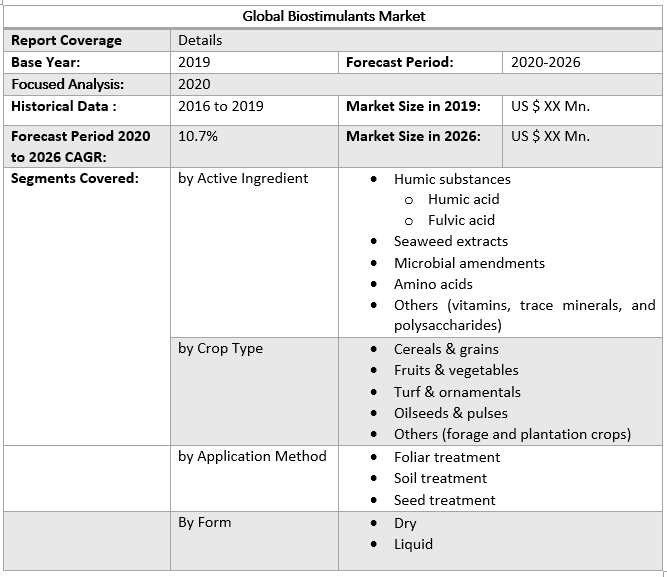This screenshot has width=667, height=577.
Task: Select the Forecast Period value 2020-2026
Action: pos(545,62)
